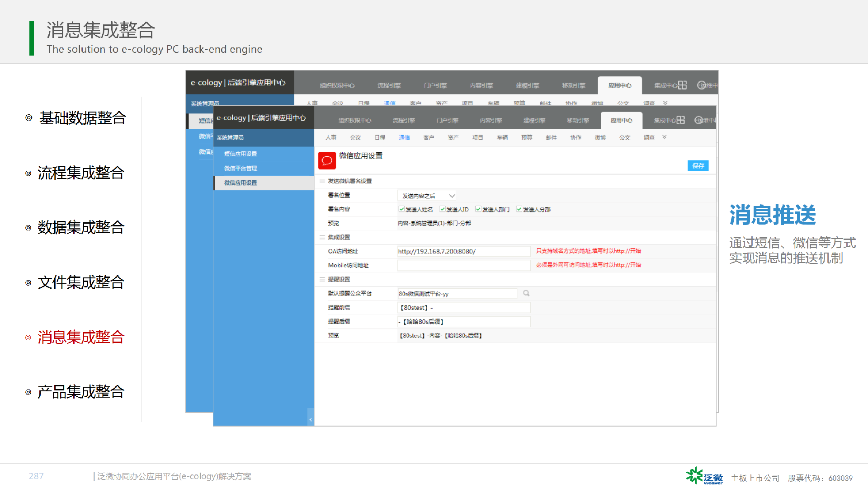Select the 调查 module in front window

(649, 137)
